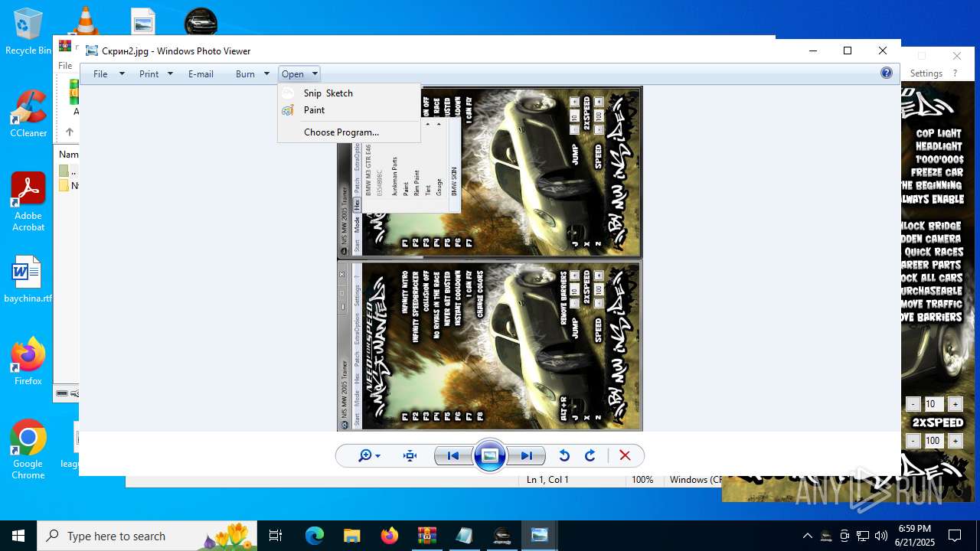
Task: Click HEADLIGHT option in trainer
Action: pos(939,146)
